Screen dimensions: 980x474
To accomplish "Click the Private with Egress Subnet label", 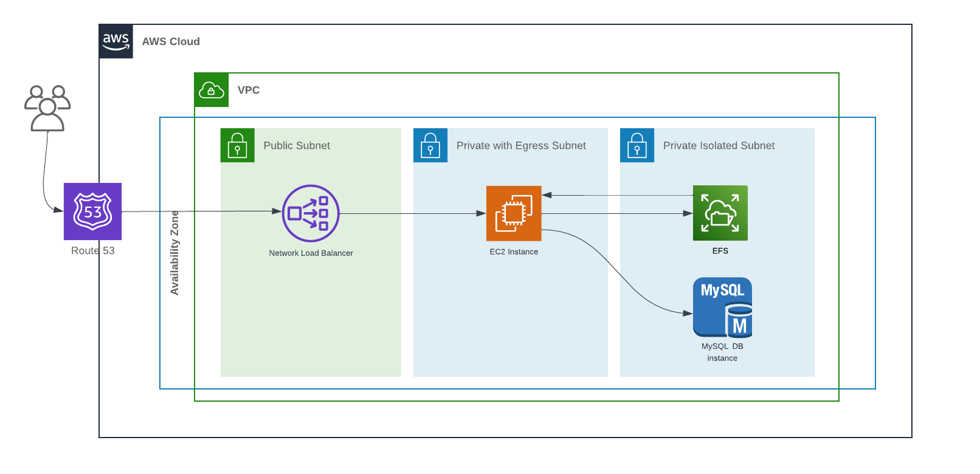I will (521, 146).
